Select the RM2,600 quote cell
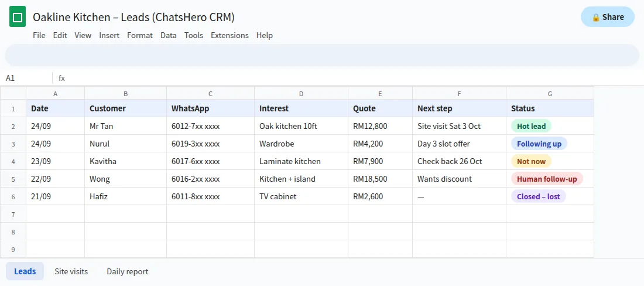The height and width of the screenshot is (286, 644). coord(381,196)
